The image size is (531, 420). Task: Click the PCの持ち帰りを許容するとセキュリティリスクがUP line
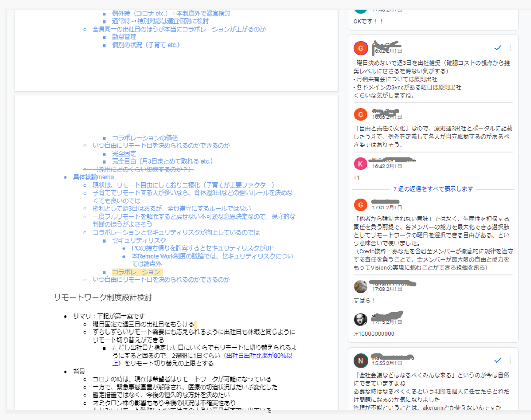click(x=203, y=248)
